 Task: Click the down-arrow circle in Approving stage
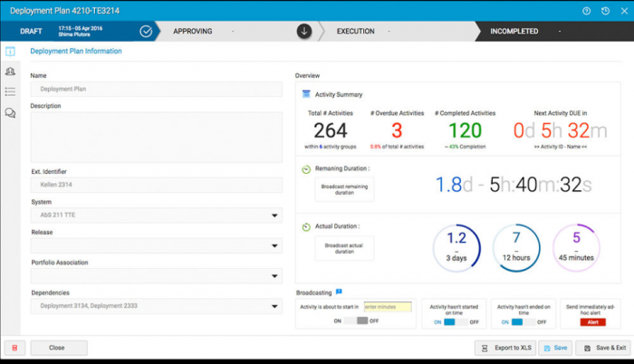click(304, 31)
